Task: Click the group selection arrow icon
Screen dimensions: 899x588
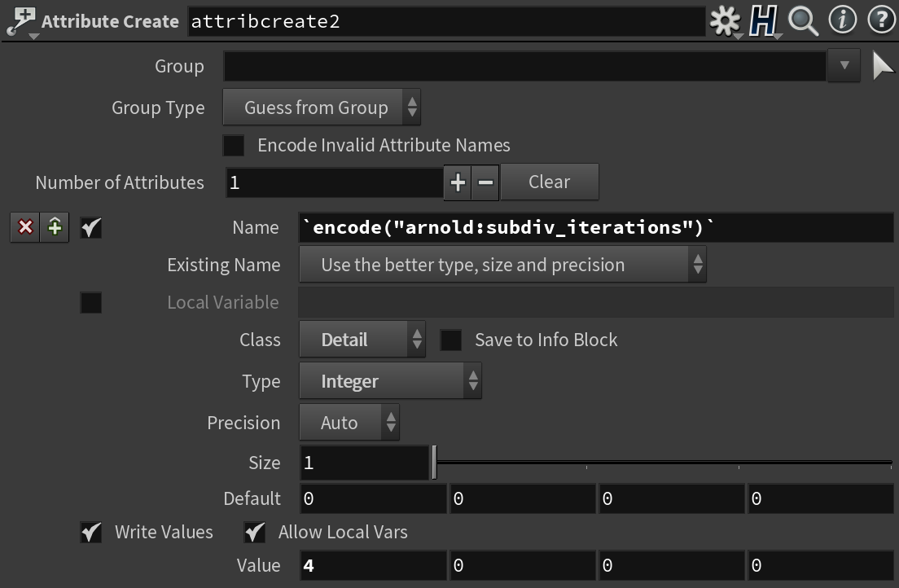Action: (x=882, y=66)
